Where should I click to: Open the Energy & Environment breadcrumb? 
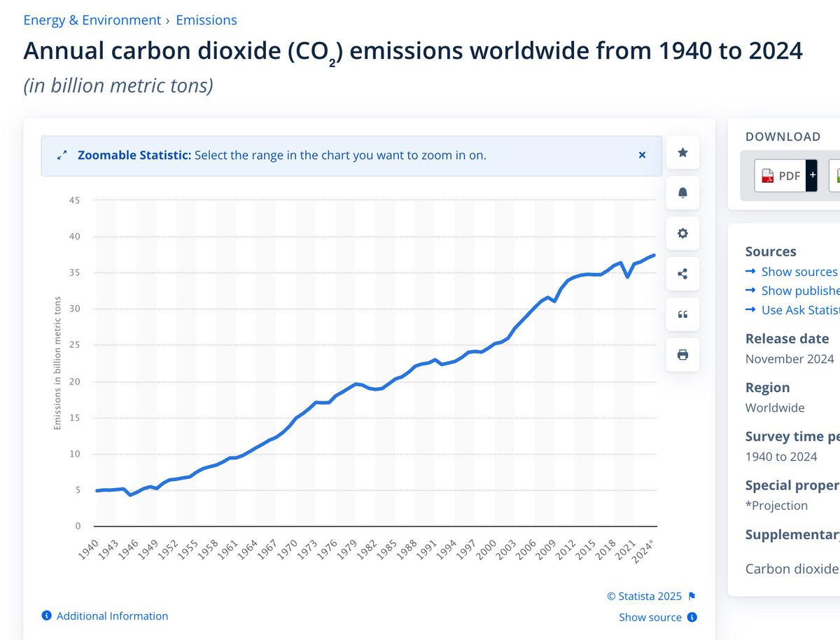point(92,20)
